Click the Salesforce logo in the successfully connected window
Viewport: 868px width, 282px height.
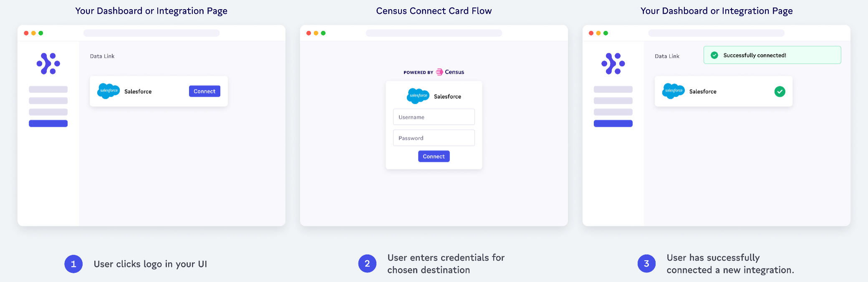click(x=674, y=91)
